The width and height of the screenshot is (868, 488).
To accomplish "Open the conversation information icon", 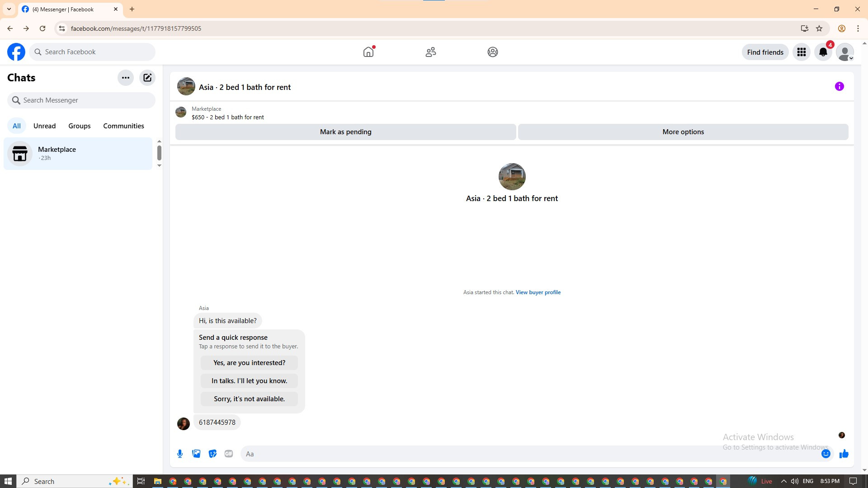I will 839,86.
